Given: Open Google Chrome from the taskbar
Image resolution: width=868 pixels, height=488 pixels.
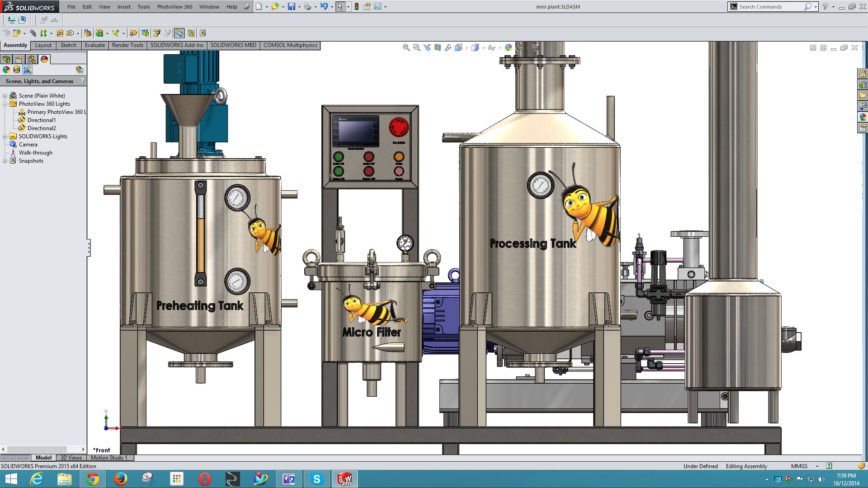Looking at the screenshot, I should (x=92, y=479).
